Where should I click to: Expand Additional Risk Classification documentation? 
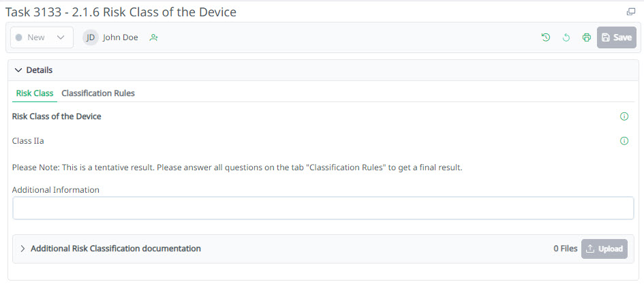pos(22,249)
